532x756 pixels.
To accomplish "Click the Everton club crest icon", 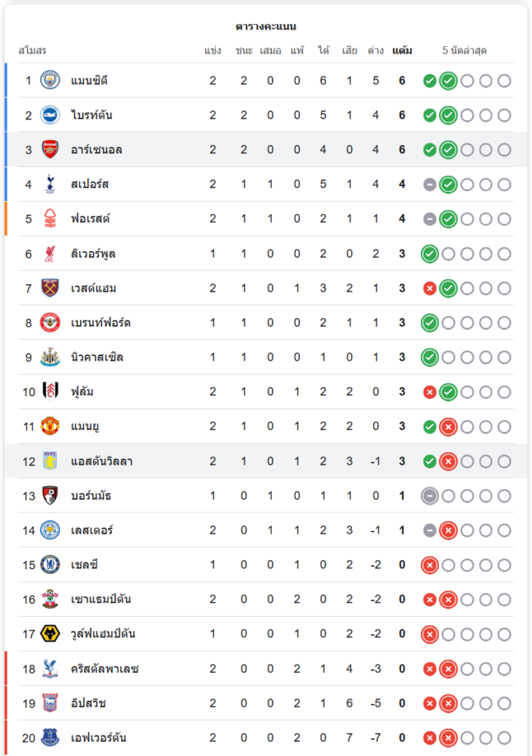I will click(50, 738).
